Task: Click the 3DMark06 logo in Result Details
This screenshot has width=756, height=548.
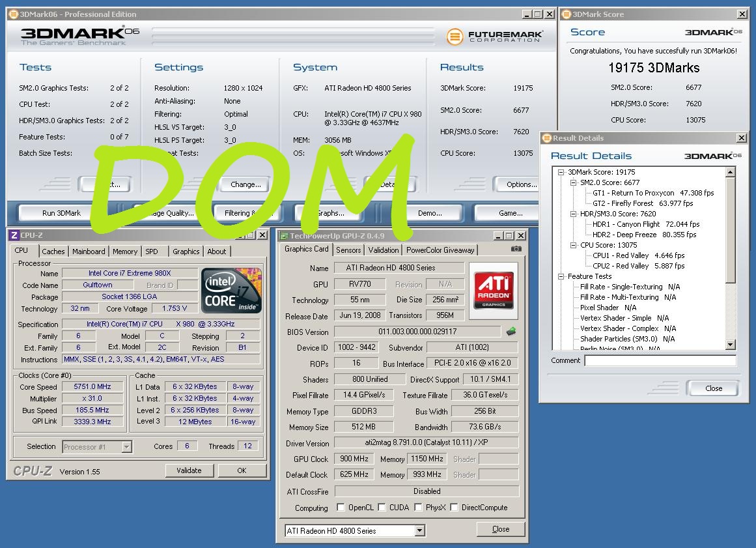Action: (713, 156)
